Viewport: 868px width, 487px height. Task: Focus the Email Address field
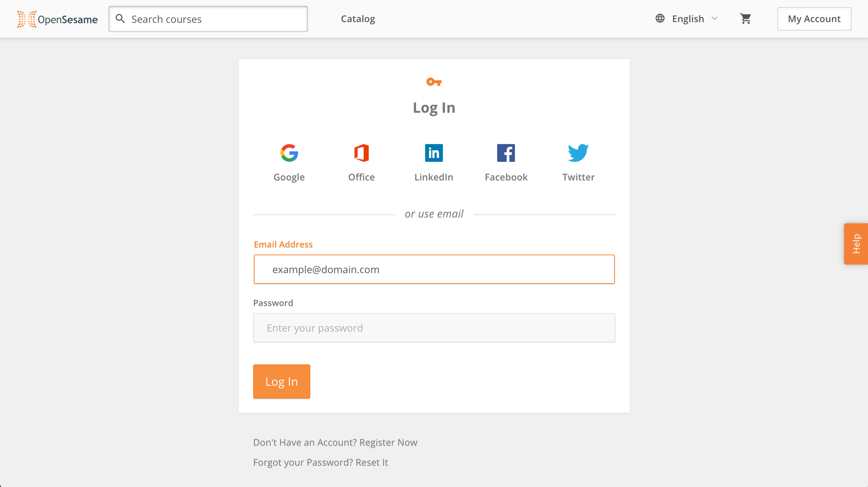pyautogui.click(x=434, y=269)
